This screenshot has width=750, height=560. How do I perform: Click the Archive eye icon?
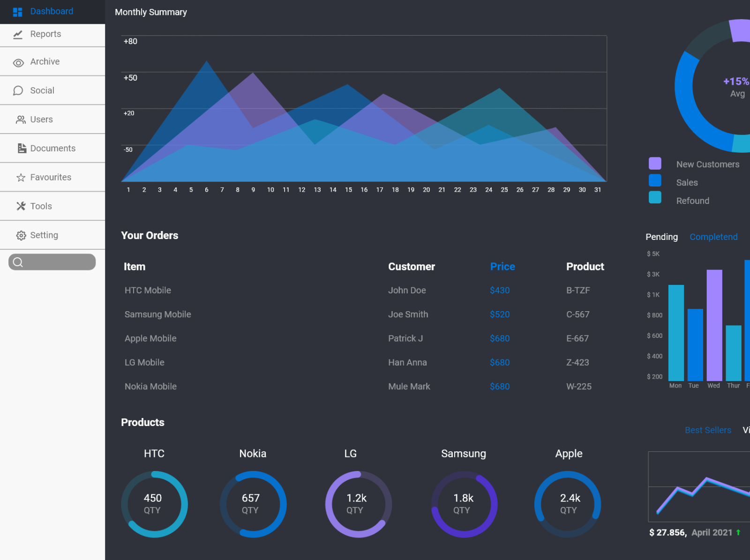click(x=18, y=63)
